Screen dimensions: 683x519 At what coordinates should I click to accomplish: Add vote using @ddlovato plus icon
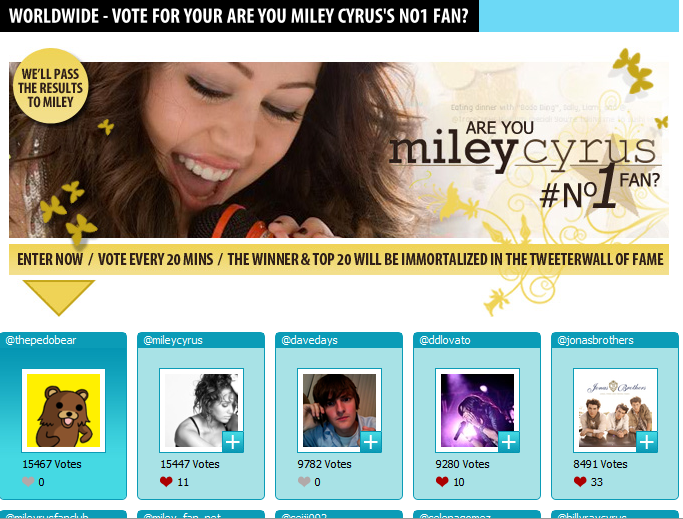[509, 442]
